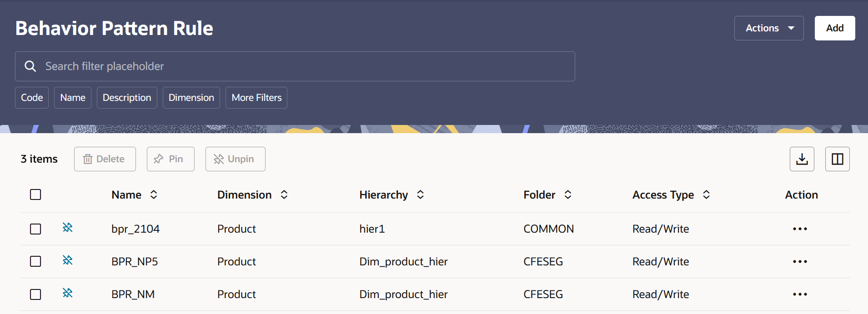The width and height of the screenshot is (868, 314).
Task: Open the More Filters chip
Action: coord(256,98)
